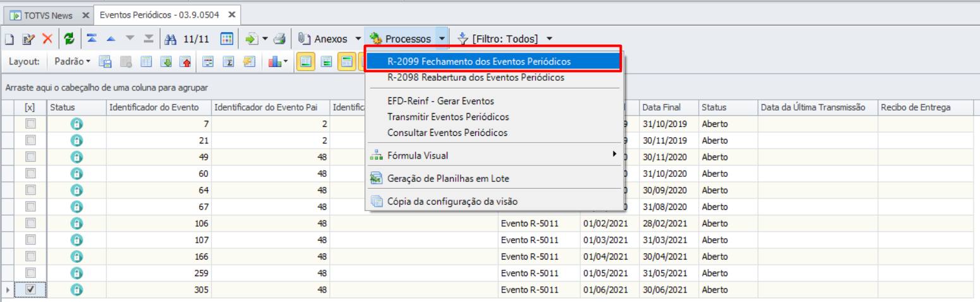Click the grid view icon beside 11/11

227,39
